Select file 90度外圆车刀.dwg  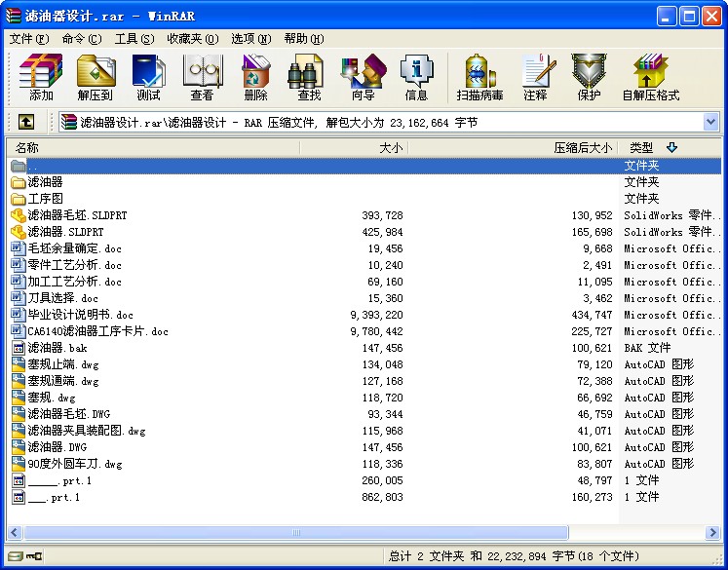coord(75,464)
